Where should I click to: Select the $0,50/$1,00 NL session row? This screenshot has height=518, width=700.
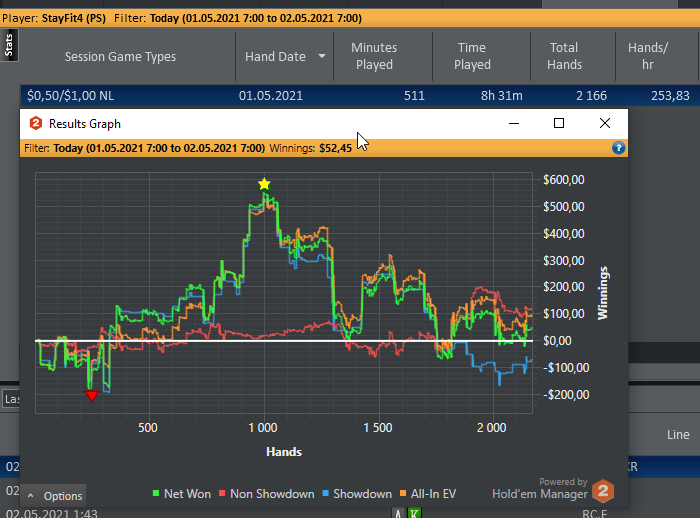point(360,96)
